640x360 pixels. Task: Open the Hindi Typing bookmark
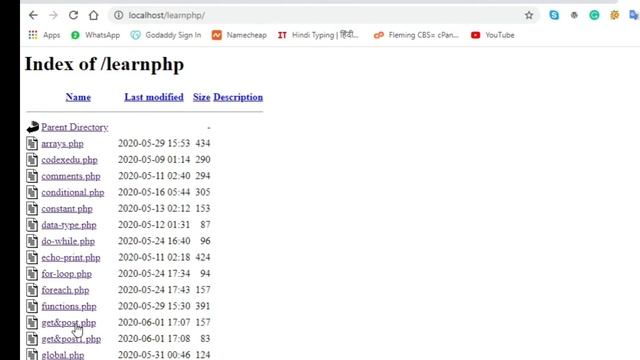point(318,35)
